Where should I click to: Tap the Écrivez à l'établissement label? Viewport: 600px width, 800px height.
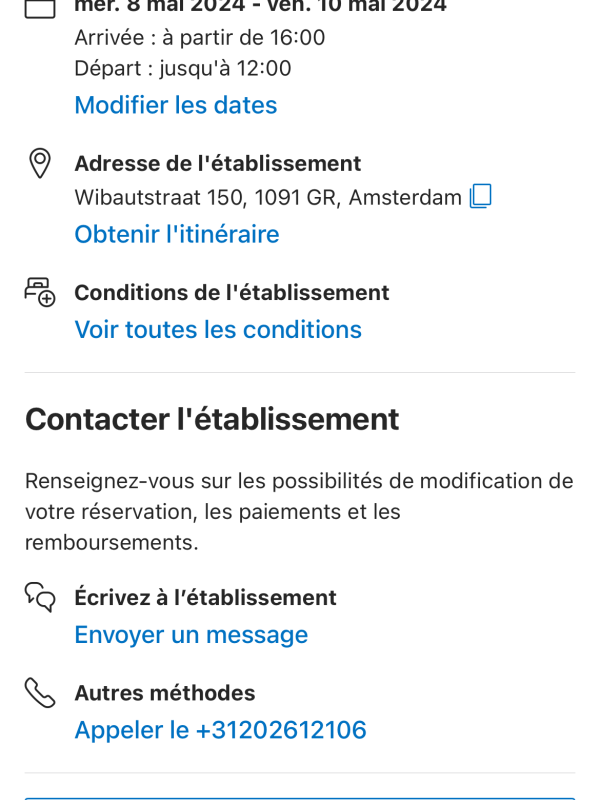[x=205, y=598]
